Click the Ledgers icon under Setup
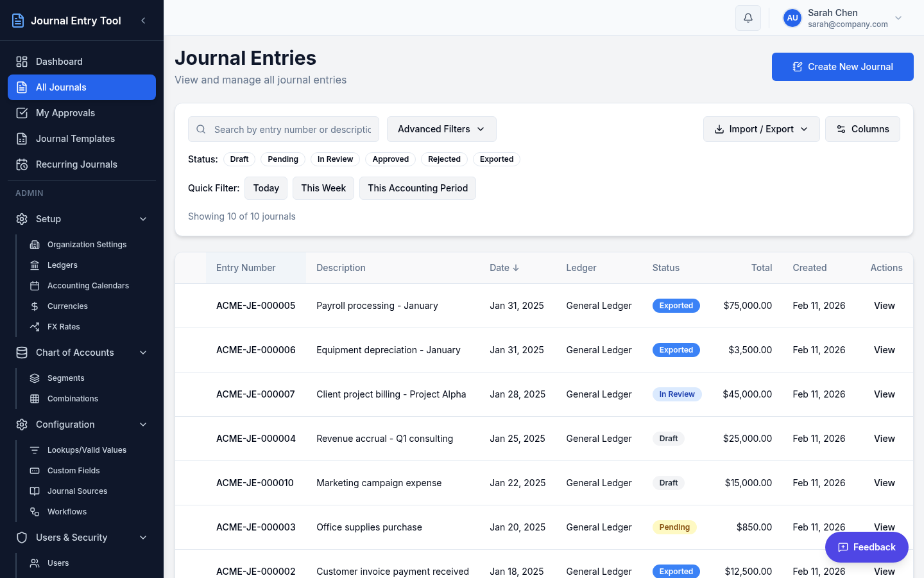The image size is (924, 578). click(x=35, y=265)
